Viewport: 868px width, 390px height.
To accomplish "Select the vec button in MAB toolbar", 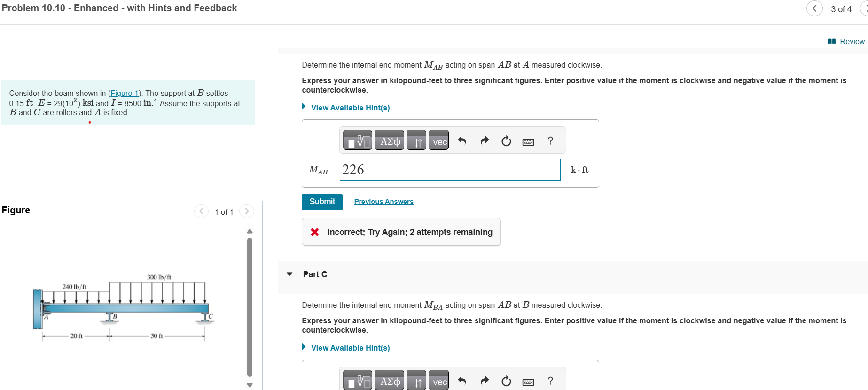I will coord(439,140).
